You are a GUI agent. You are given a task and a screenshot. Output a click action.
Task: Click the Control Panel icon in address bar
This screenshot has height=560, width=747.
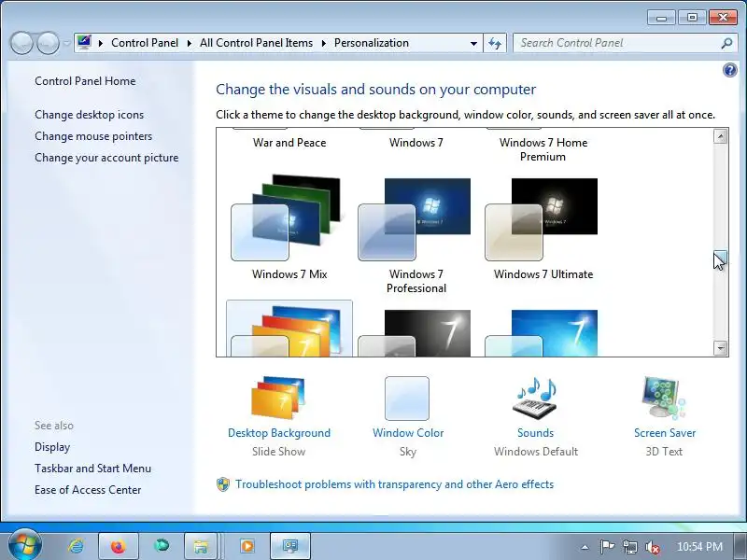pos(84,43)
